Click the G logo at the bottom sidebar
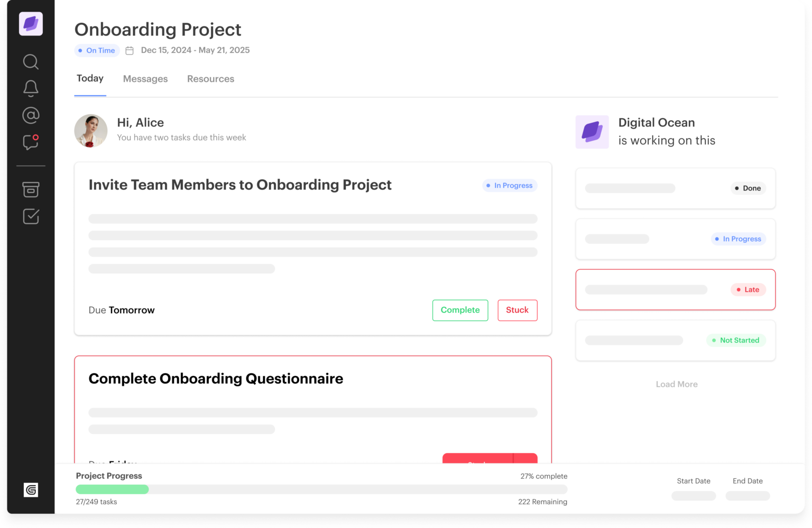This screenshot has width=812, height=528. coord(31,490)
